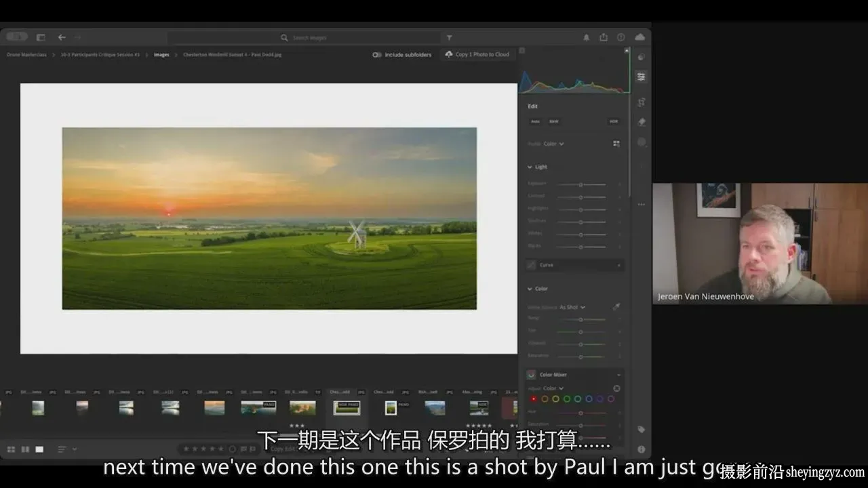
Task: Open the help question mark icon
Action: point(620,37)
